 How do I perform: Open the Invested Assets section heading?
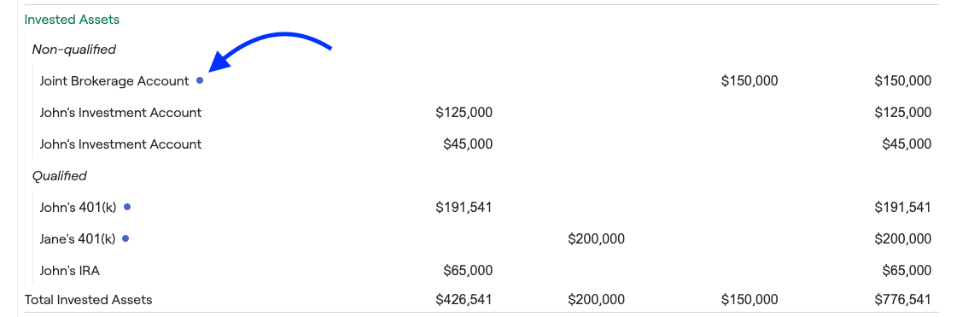point(72,20)
